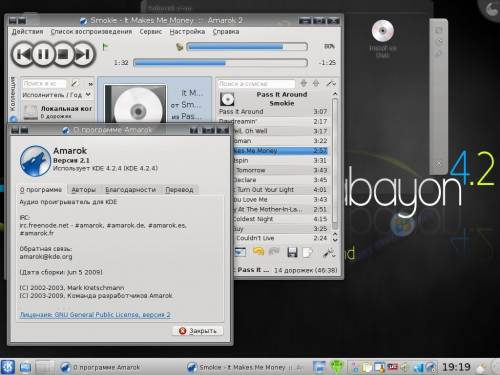Skip to the next track

(x=84, y=54)
